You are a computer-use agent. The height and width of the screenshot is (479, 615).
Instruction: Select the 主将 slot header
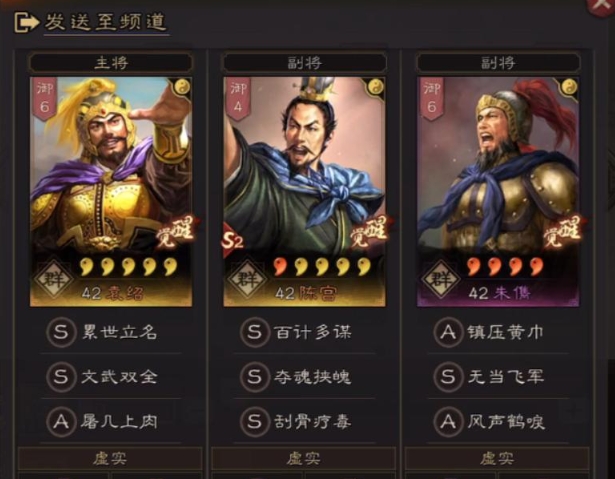[x=111, y=63]
